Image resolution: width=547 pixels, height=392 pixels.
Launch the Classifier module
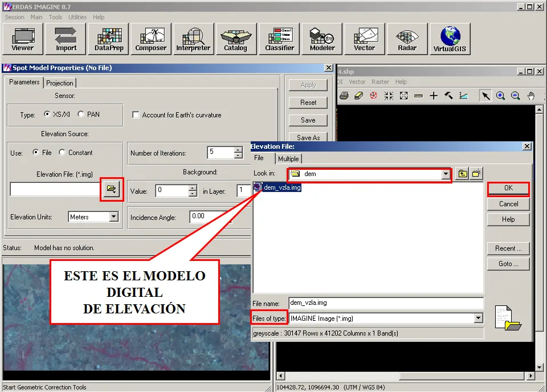click(x=279, y=39)
